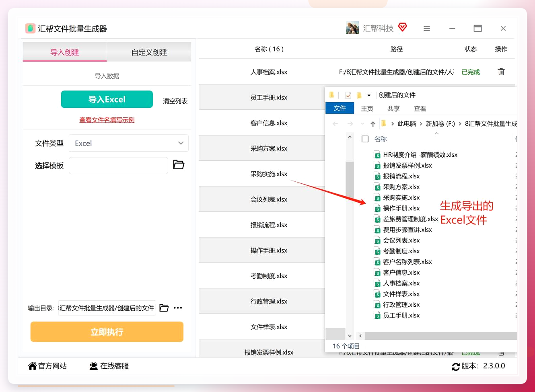Click the three-dots more options for output directory
535x392 pixels.
pyautogui.click(x=178, y=308)
